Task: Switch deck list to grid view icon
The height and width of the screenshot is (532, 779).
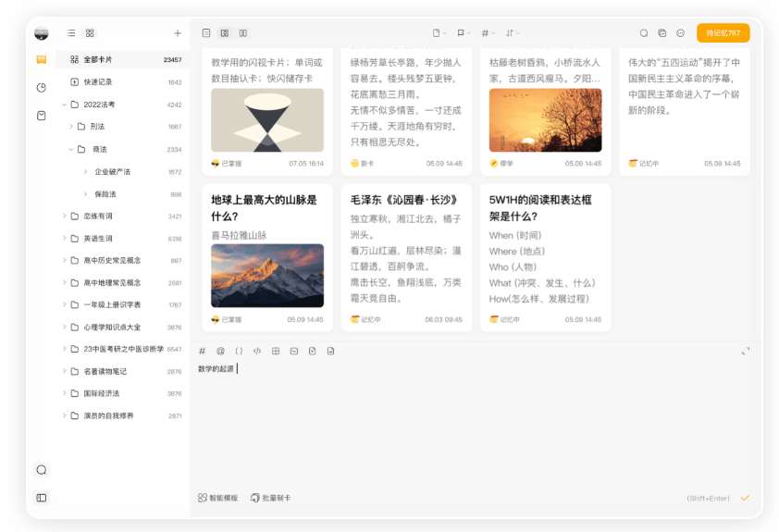Action: 90,33
